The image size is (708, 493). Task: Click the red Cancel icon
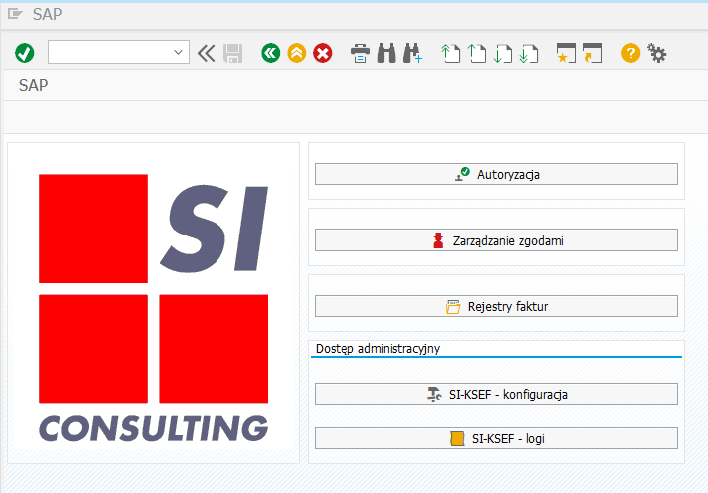(322, 53)
